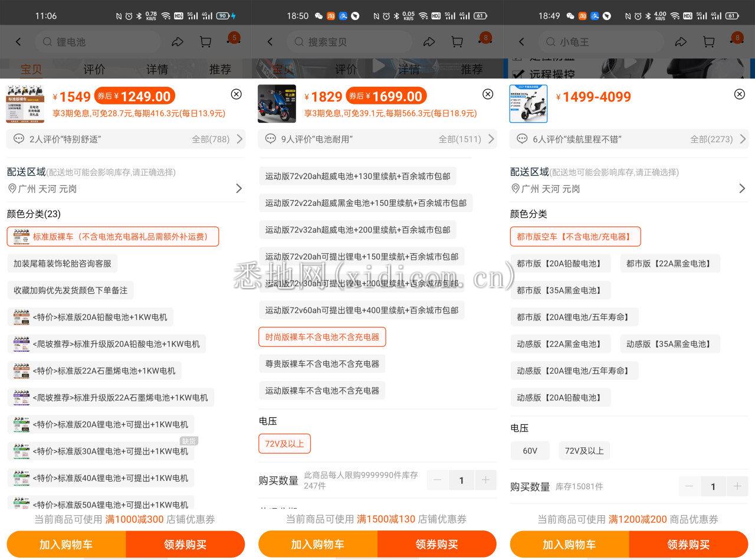
Task: Tap the blue scooter thumbnail at ¥1829
Action: click(277, 104)
